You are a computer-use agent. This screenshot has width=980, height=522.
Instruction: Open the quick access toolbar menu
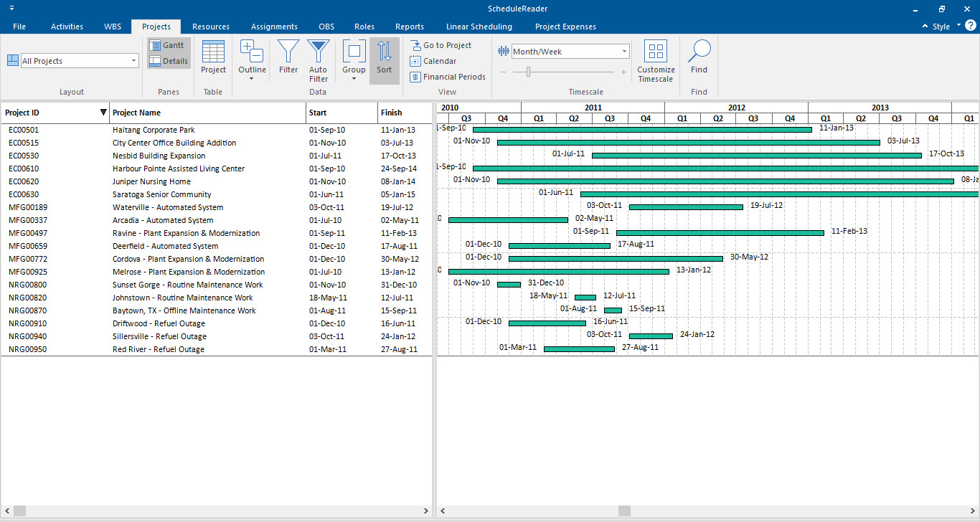tap(11, 9)
